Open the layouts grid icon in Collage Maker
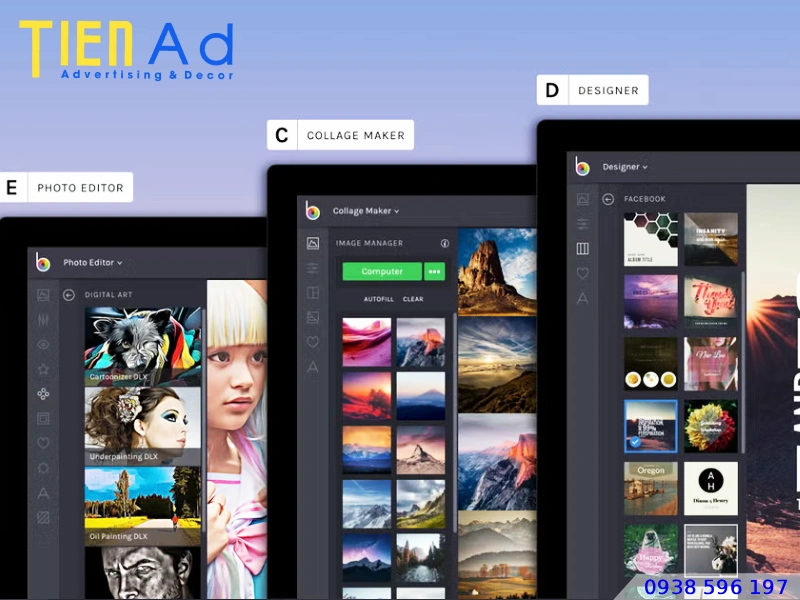The height and width of the screenshot is (600, 800). click(x=313, y=293)
